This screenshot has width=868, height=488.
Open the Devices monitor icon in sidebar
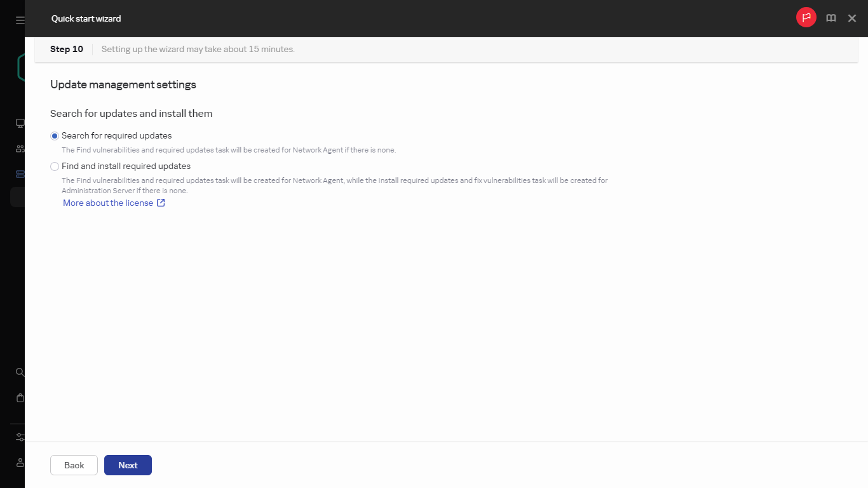click(19, 123)
